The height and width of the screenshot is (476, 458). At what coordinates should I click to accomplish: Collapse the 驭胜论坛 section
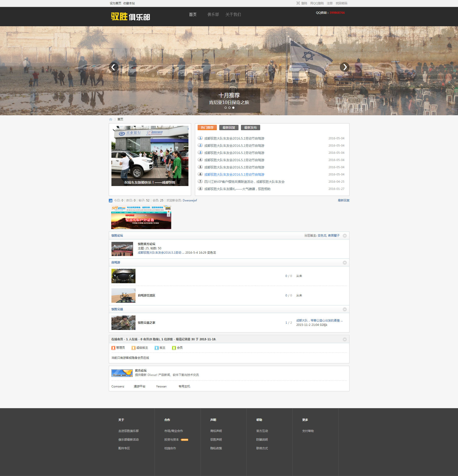tap(345, 236)
